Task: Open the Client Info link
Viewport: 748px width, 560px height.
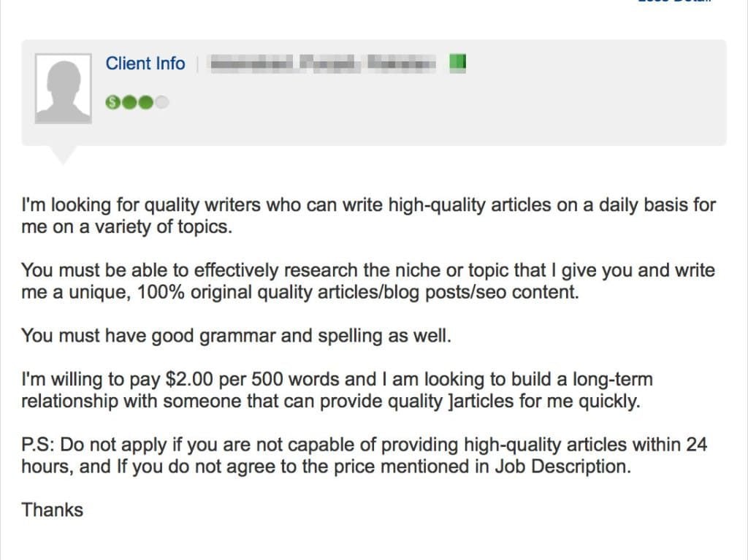Action: (145, 64)
